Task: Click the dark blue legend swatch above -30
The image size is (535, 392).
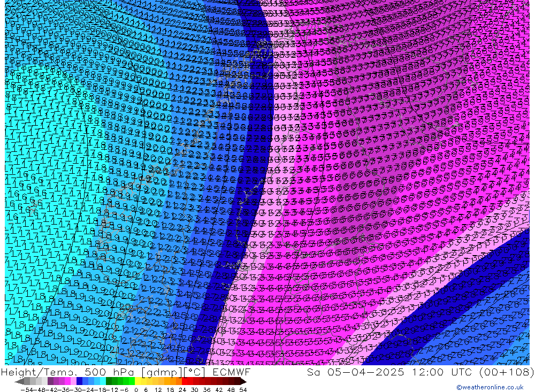Action: point(79,381)
